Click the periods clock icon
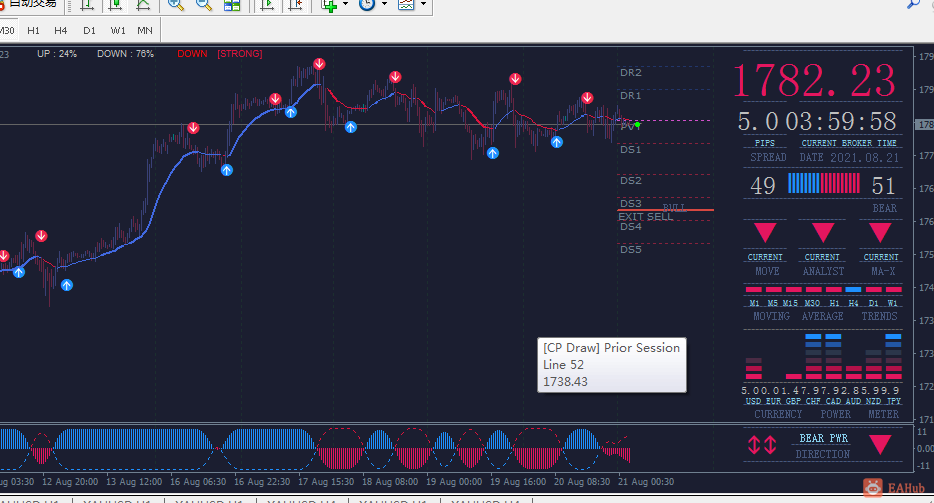Image resolution: width=934 pixels, height=503 pixels. coord(367,5)
